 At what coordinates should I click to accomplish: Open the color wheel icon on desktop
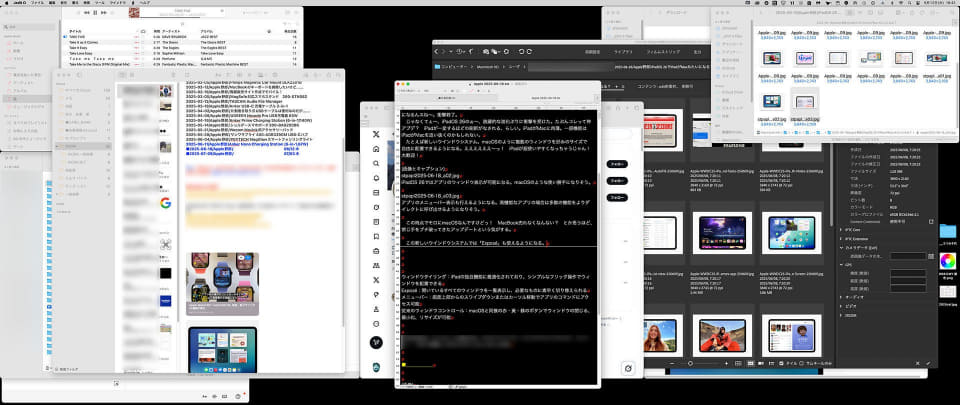pos(947,260)
